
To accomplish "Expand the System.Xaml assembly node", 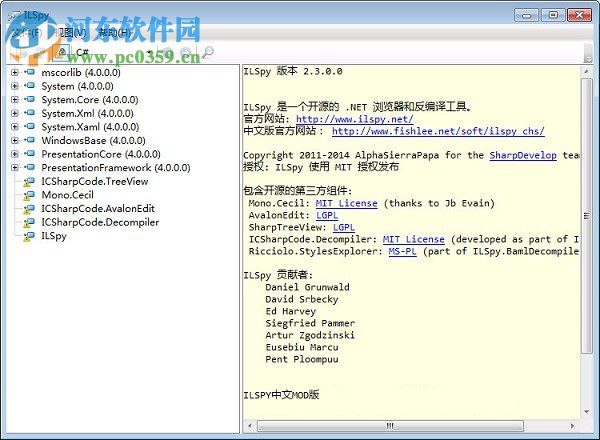I will click(15, 127).
